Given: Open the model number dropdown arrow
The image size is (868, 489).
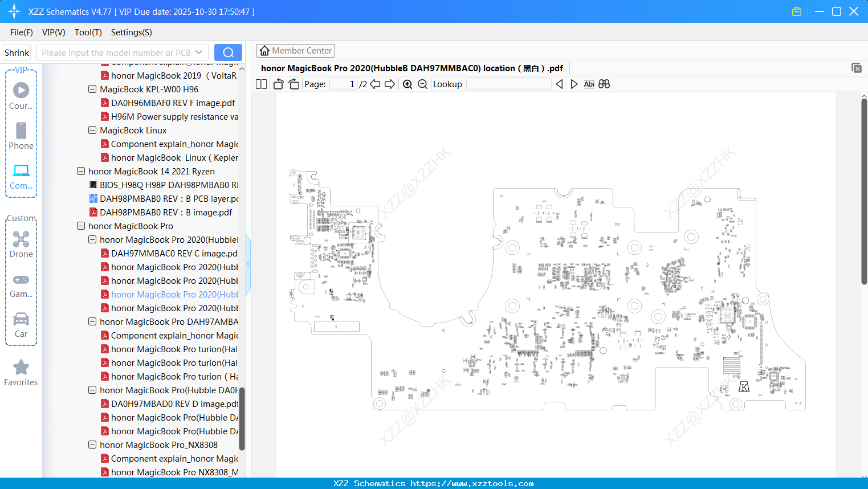Looking at the screenshot, I should tap(199, 52).
